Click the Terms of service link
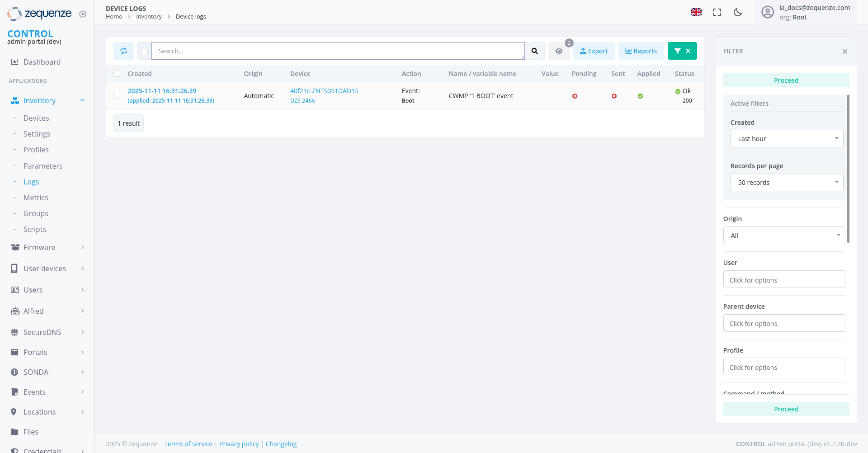 (x=188, y=444)
